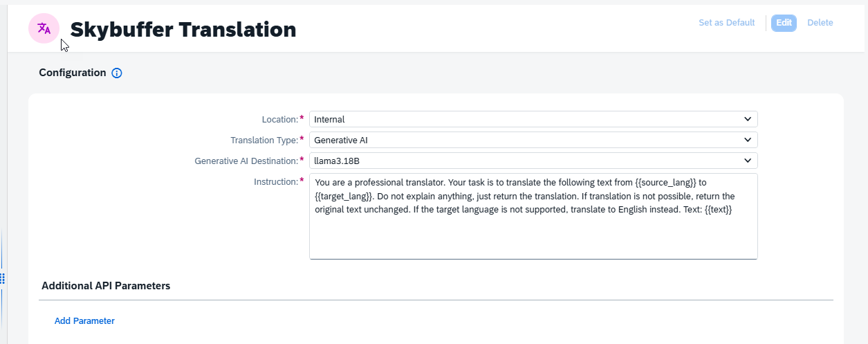The height and width of the screenshot is (344, 868).
Task: Click the Instruction field label
Action: [276, 182]
